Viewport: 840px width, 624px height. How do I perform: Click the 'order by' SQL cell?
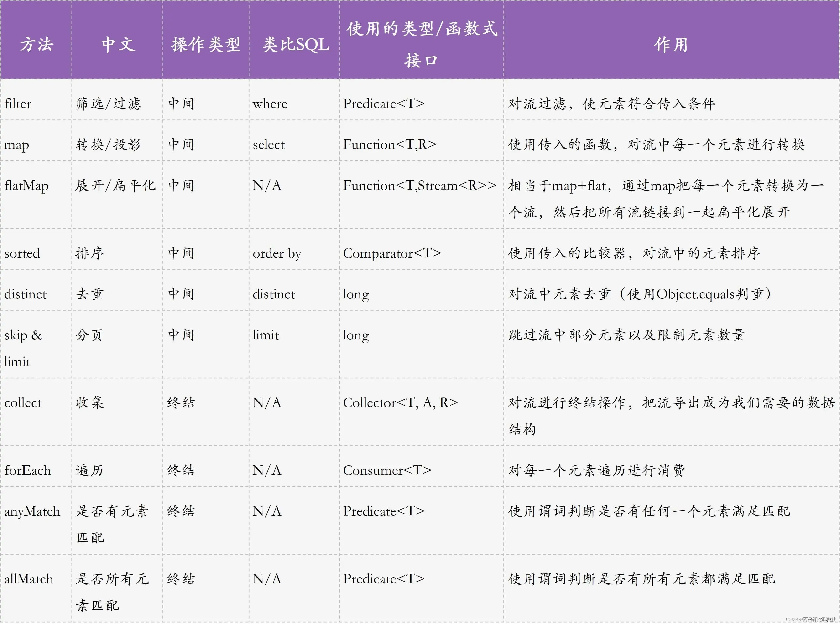(277, 253)
